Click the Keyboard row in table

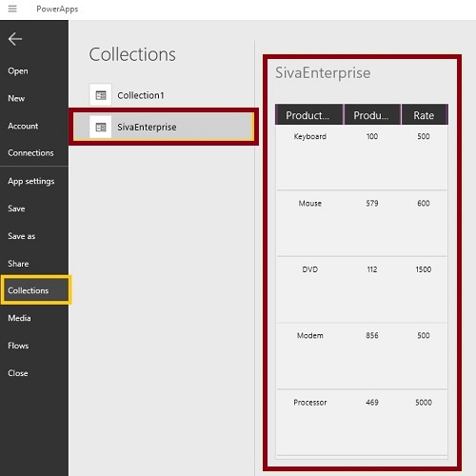click(362, 157)
